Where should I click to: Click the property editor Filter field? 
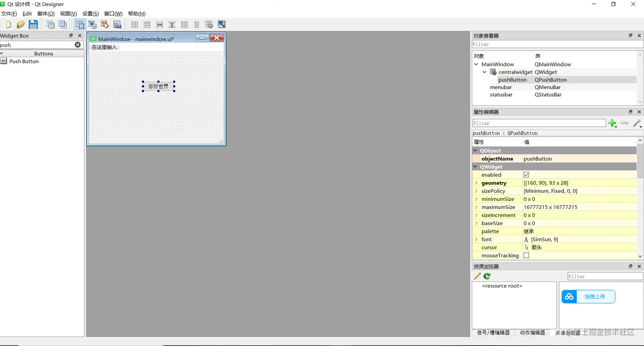pos(539,123)
